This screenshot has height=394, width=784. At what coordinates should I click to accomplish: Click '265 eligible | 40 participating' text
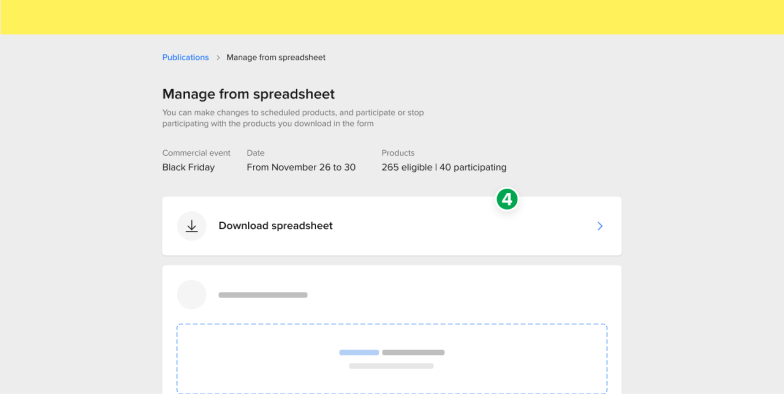click(x=444, y=168)
